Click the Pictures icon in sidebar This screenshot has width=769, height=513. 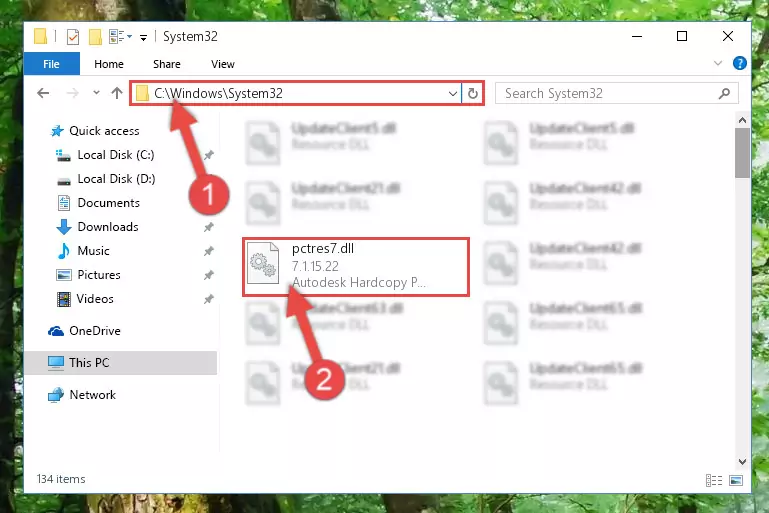[64, 275]
